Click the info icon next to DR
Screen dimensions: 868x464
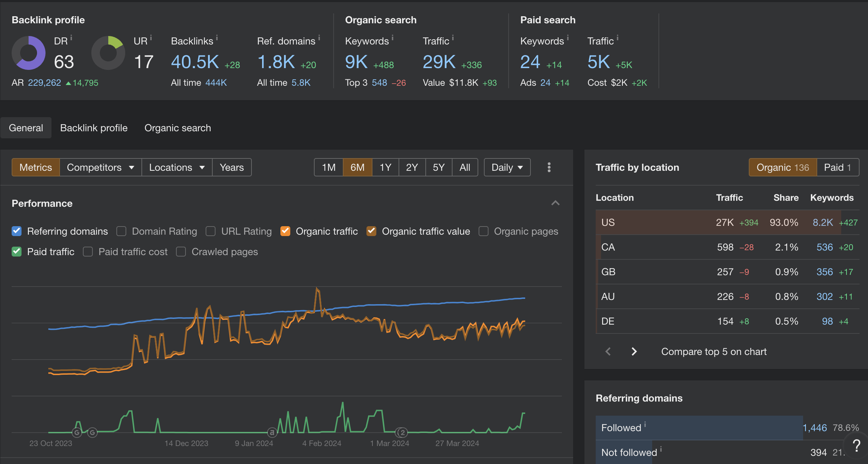point(71,37)
